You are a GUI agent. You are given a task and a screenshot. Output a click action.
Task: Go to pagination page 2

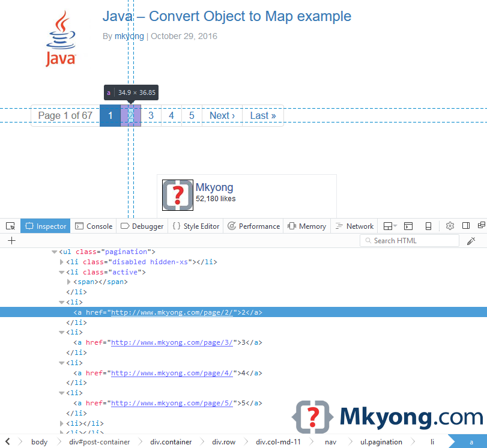(x=130, y=115)
